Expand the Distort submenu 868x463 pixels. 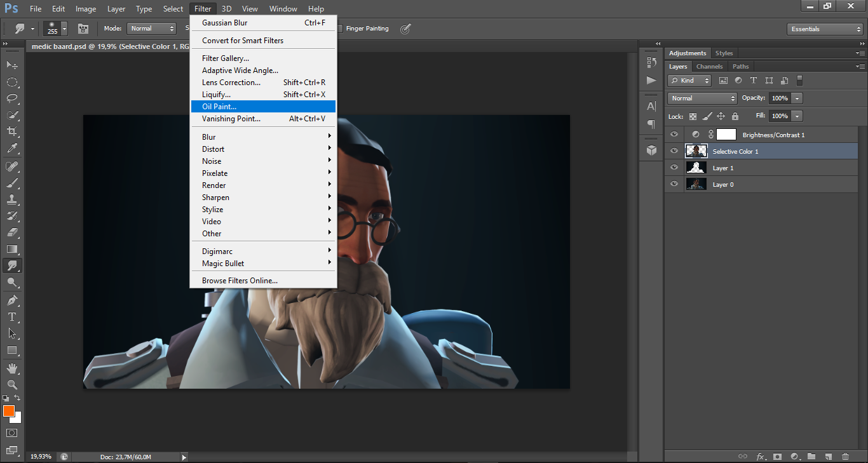click(x=263, y=149)
